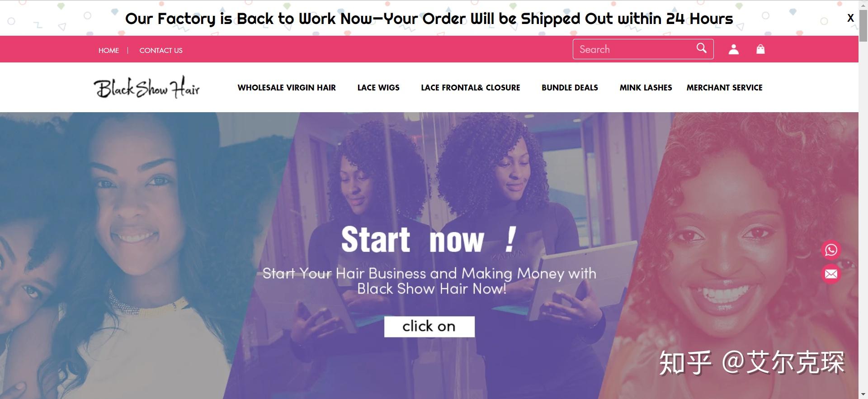
Task: Click the search magnifier icon
Action: [x=701, y=48]
